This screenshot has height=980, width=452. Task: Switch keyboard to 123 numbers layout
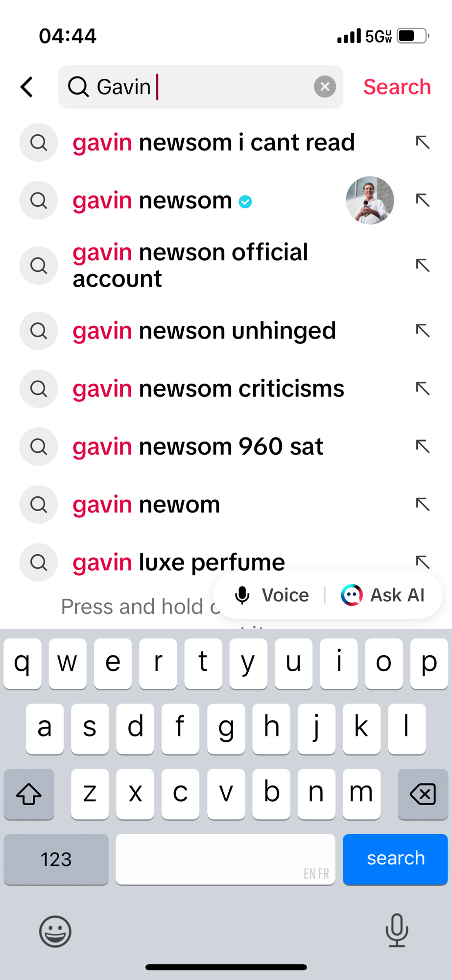pyautogui.click(x=56, y=859)
